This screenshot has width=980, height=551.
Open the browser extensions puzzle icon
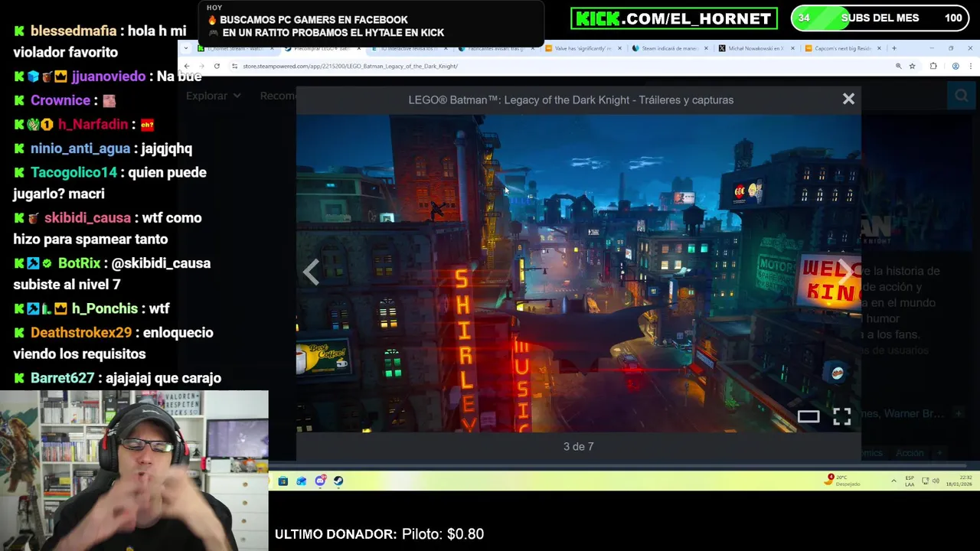pos(933,66)
